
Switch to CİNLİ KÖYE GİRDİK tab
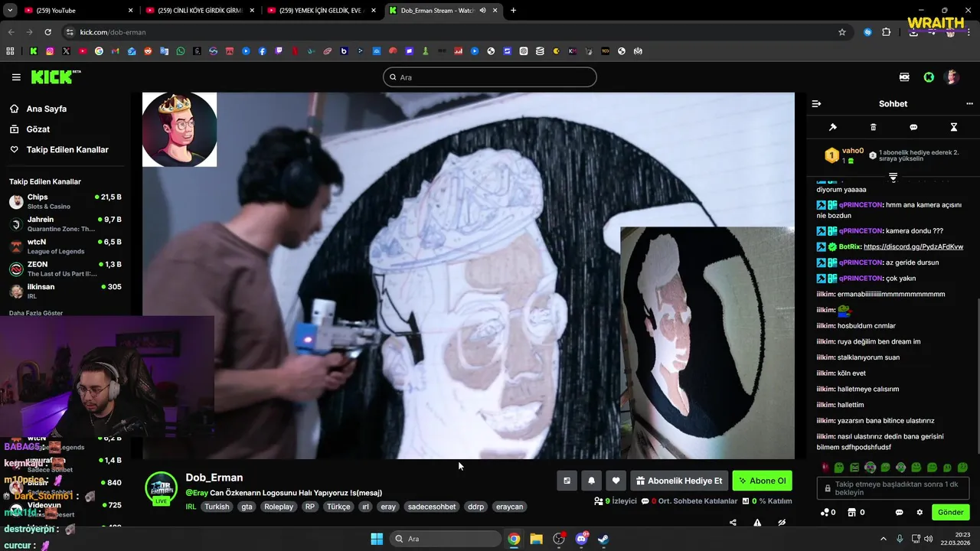(199, 11)
